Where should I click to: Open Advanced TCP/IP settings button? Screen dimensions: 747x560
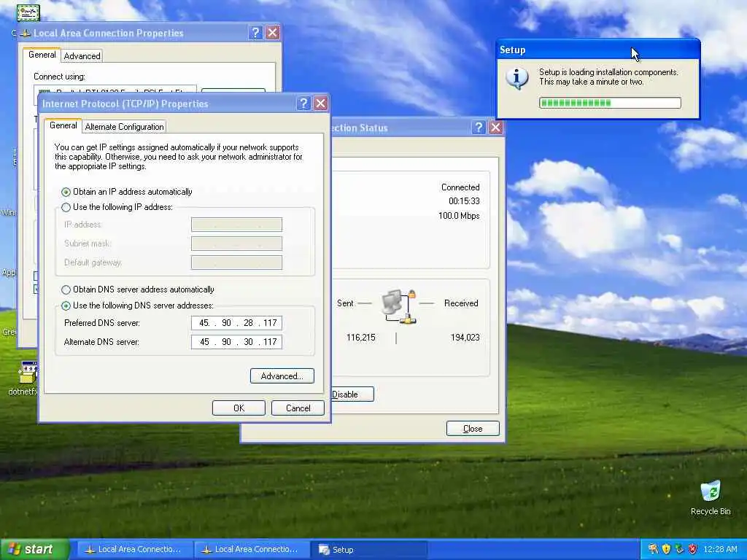(x=282, y=376)
